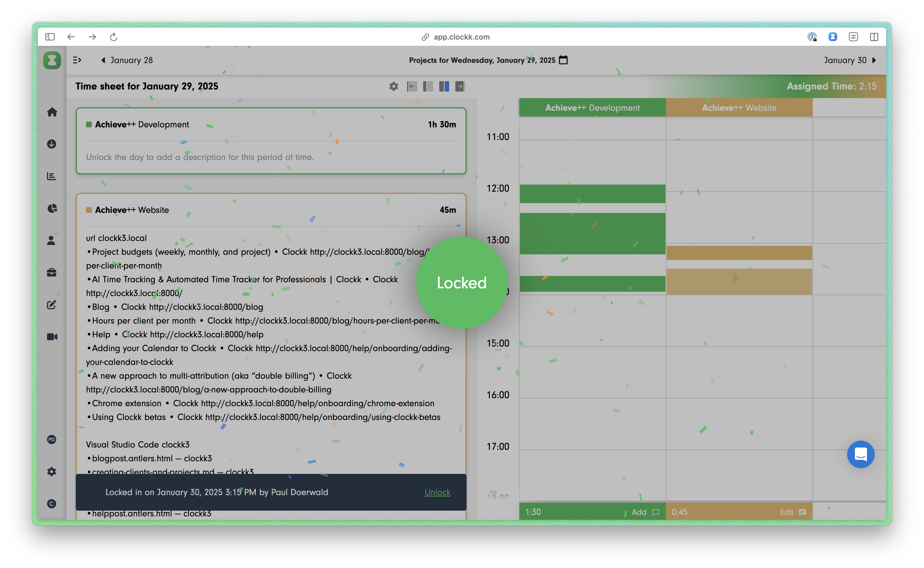Open the calendar date picker icon
Image resolution: width=924 pixels, height=568 pixels.
pos(563,60)
